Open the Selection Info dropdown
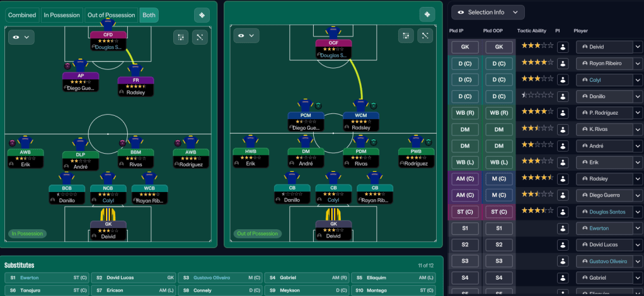This screenshot has width=644, height=296. (488, 13)
